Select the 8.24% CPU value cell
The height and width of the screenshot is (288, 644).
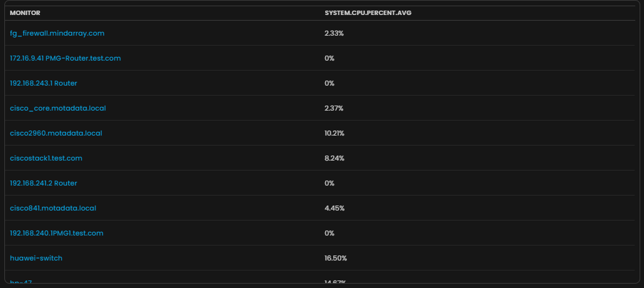coord(334,158)
